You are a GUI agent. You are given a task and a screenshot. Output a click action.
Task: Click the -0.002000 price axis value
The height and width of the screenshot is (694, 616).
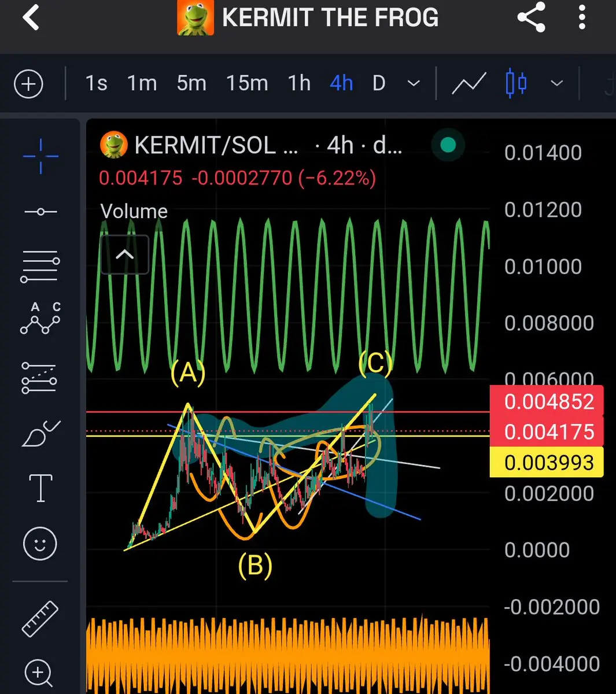tap(552, 607)
